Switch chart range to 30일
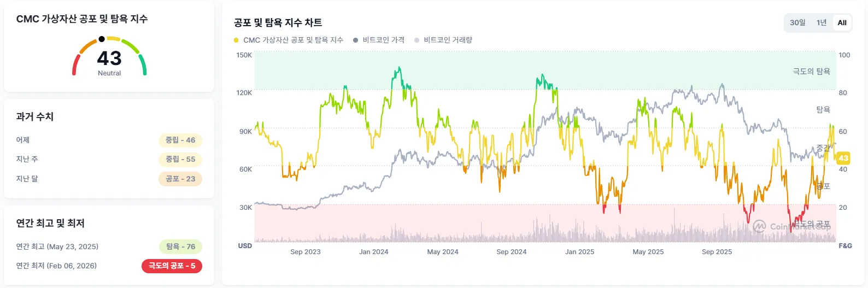The image size is (868, 288). click(x=797, y=22)
